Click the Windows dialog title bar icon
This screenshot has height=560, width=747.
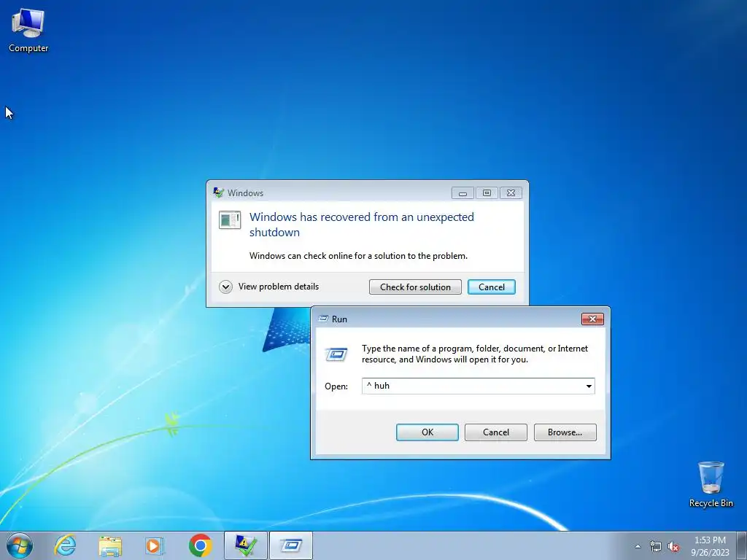coord(218,192)
